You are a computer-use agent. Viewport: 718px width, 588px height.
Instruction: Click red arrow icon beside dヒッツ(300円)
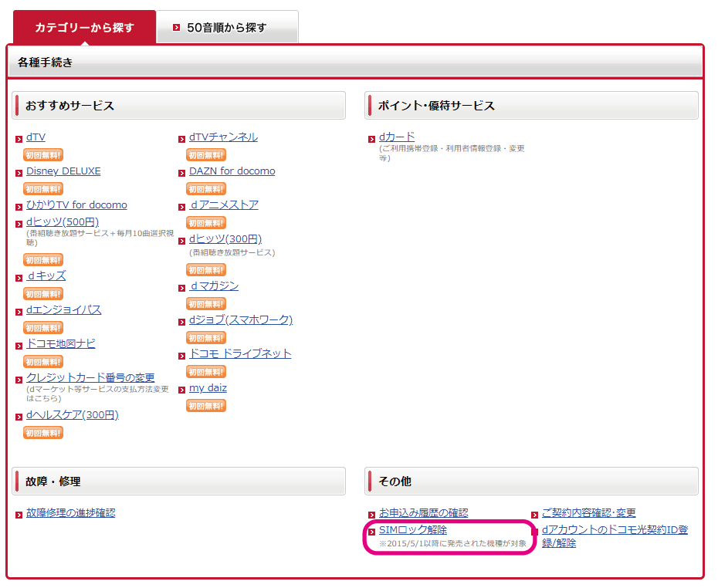click(x=181, y=241)
